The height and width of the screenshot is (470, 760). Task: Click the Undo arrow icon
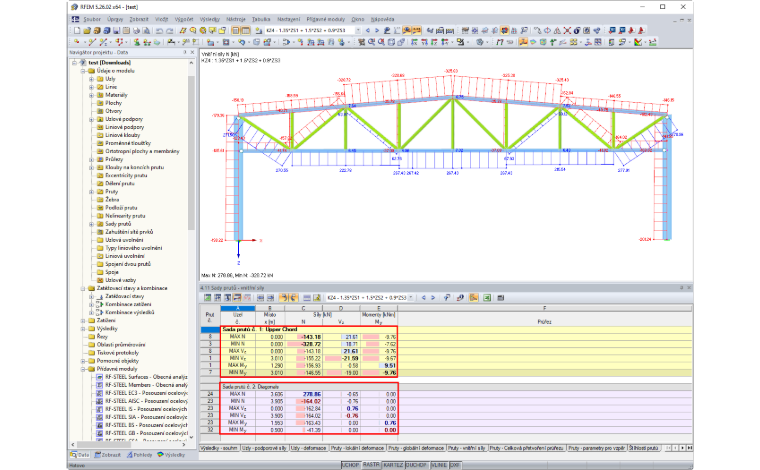(x=159, y=31)
